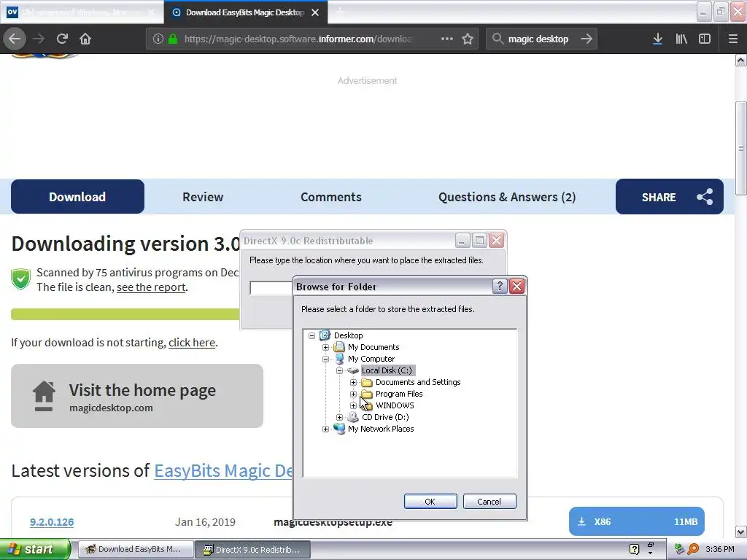Viewport: 747px width, 560px height.
Task: Select the Download page tab
Action: point(77,197)
